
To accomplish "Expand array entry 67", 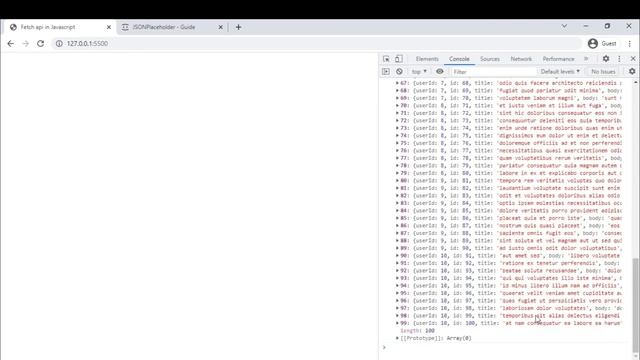I will pyautogui.click(x=397, y=83).
